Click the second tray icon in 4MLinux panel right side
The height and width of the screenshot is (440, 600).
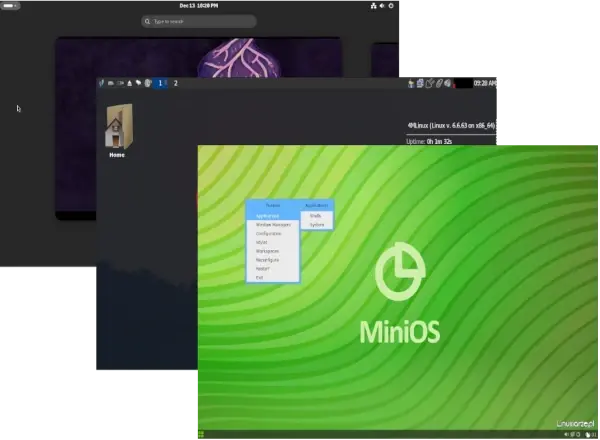[x=420, y=83]
